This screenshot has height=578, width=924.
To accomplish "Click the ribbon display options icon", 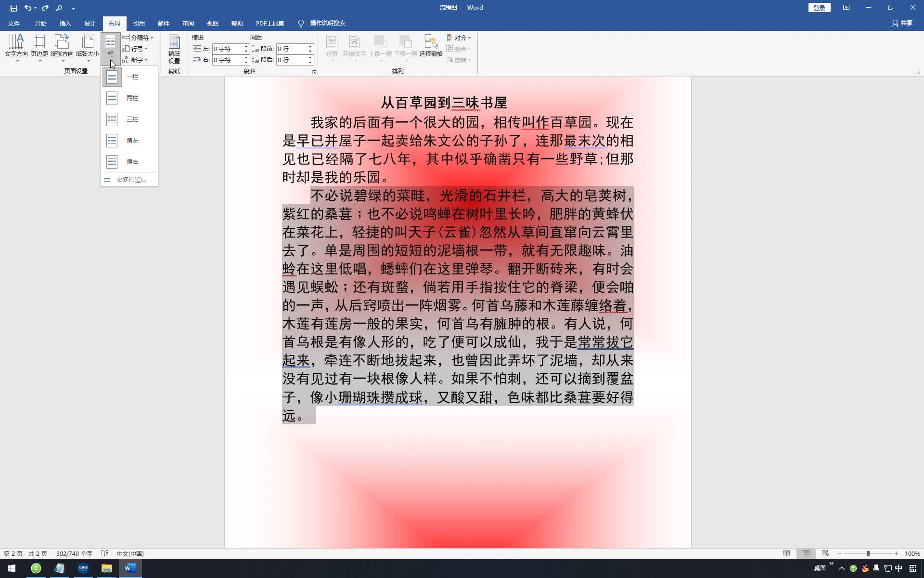I will point(846,8).
